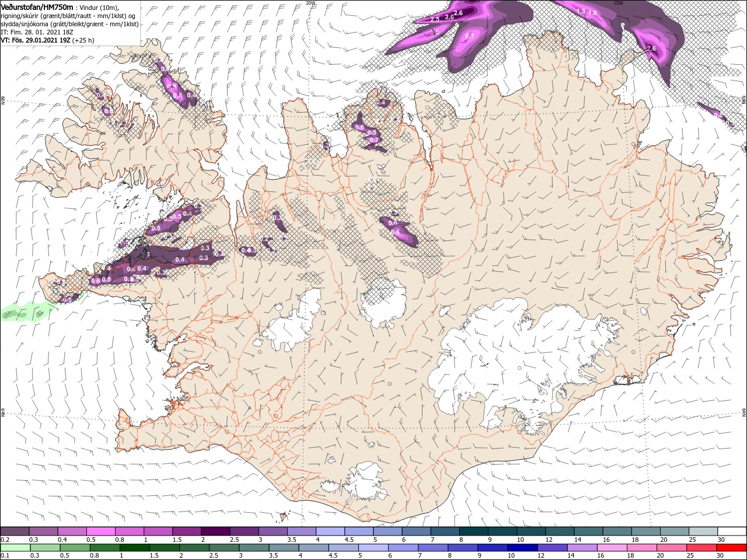The image size is (747, 560).
Task: Click the upper legend swatch labeled 14
Action: tap(588, 531)
